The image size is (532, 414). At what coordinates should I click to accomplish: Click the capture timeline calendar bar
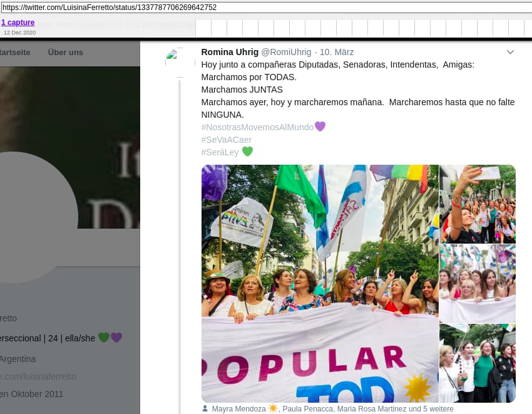pyautogui.click(x=364, y=28)
